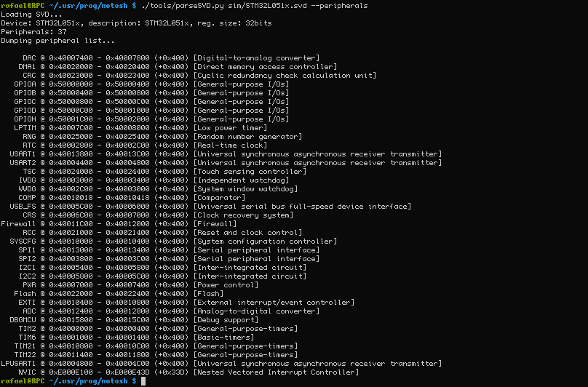This screenshot has height=387, width=588.
Task: Click '[External interrupt/event controller]' text
Action: tap(274, 302)
